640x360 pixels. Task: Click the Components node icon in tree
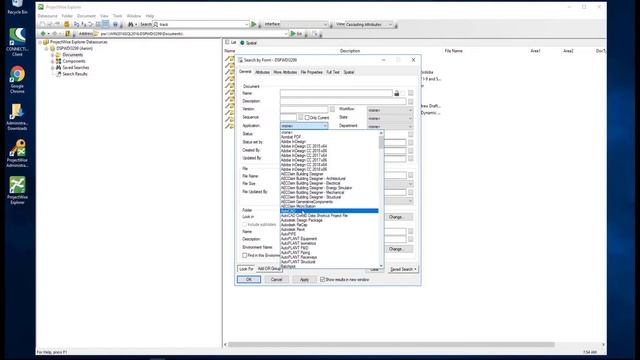click(x=58, y=61)
